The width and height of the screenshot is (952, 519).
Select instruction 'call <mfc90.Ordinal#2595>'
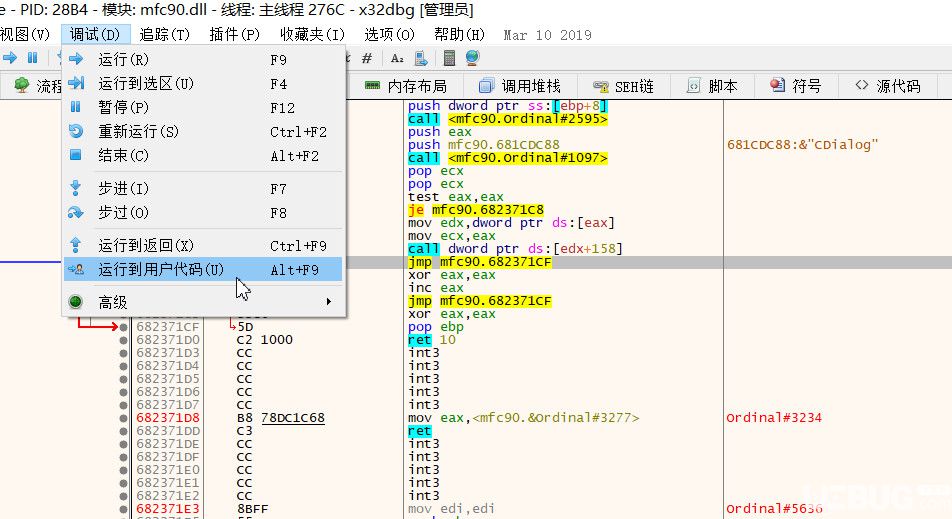click(508, 119)
